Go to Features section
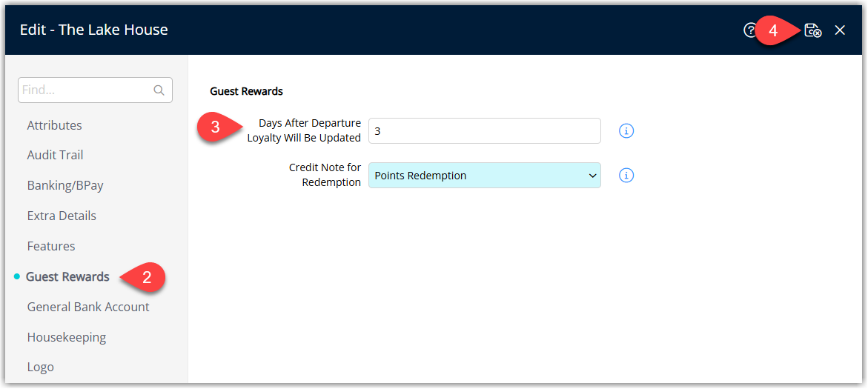Screen dimensions: 868x389 (x=51, y=246)
